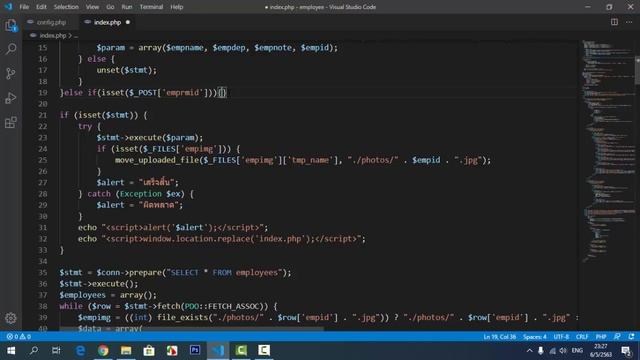Open the notifications bell in status bar

click(x=631, y=337)
